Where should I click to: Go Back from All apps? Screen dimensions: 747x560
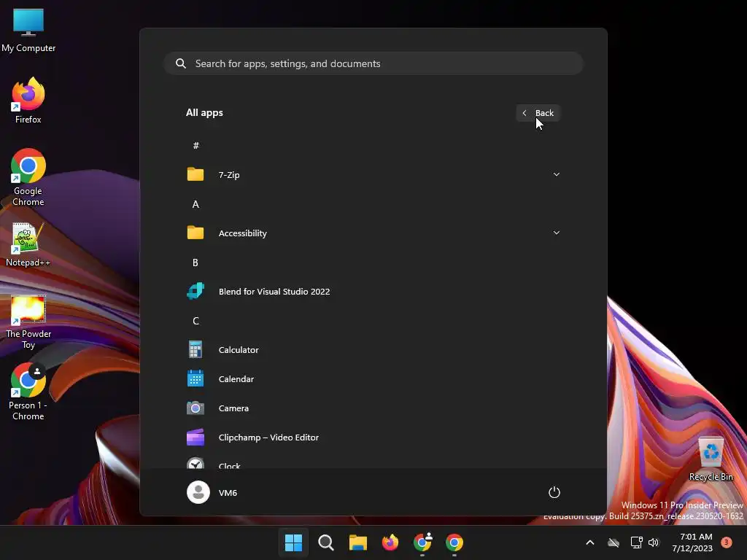coord(538,113)
